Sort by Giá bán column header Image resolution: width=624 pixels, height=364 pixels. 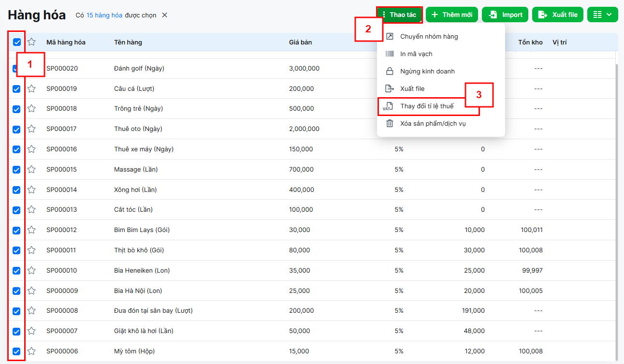(x=300, y=42)
